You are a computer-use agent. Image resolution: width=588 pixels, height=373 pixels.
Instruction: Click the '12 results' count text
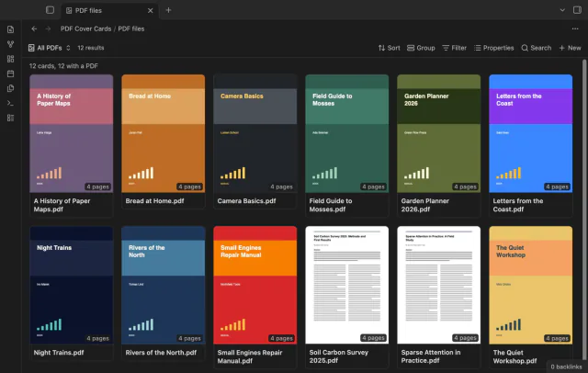pyautogui.click(x=91, y=48)
